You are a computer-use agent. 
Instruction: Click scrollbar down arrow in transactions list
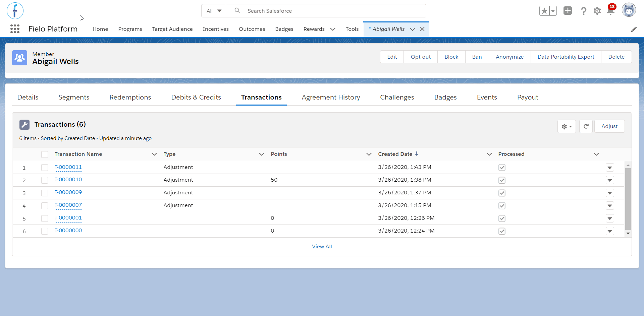[x=628, y=234]
